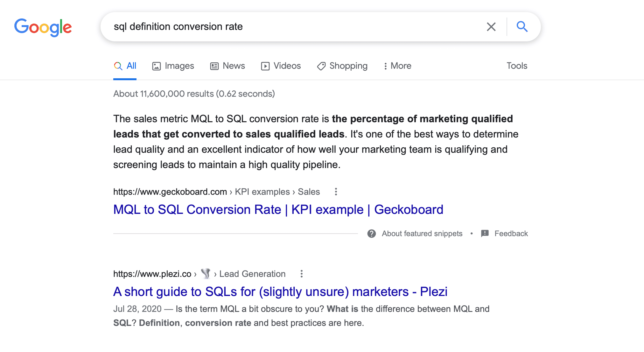
Task: Click the result count text About 11,600,000 results
Action: tap(194, 94)
